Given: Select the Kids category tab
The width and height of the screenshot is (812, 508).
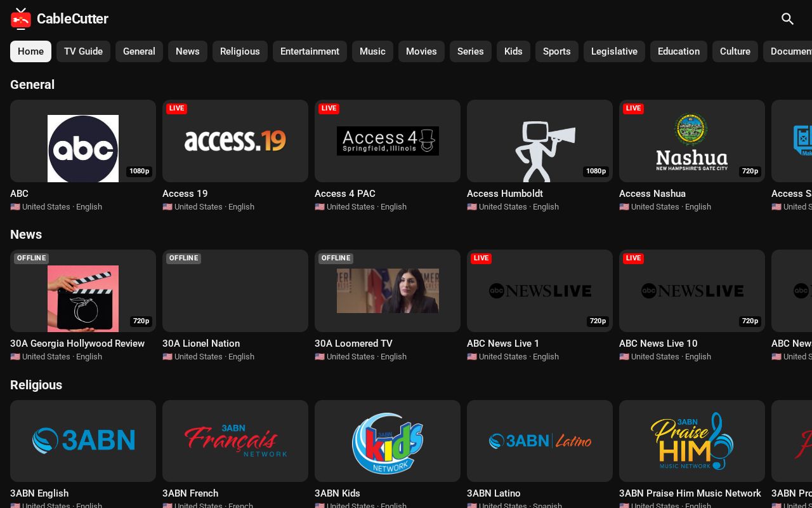Looking at the screenshot, I should 513,51.
